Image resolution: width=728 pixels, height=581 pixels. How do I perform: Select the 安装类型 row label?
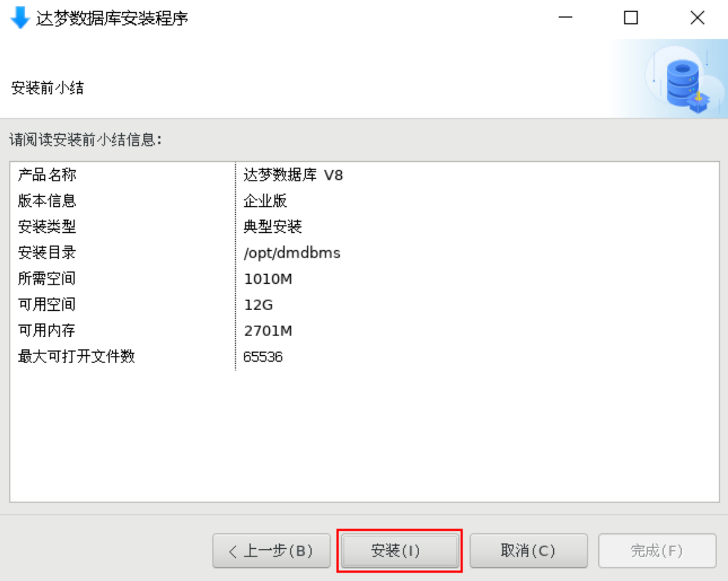47,227
